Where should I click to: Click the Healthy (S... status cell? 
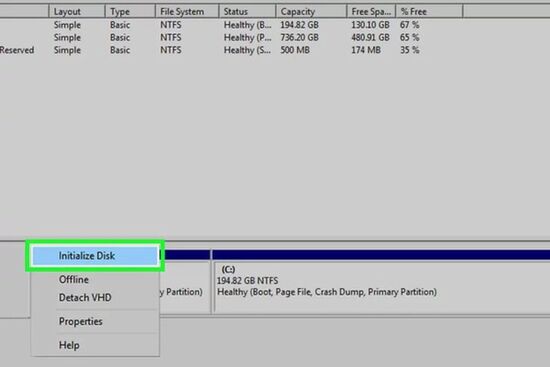tap(247, 50)
